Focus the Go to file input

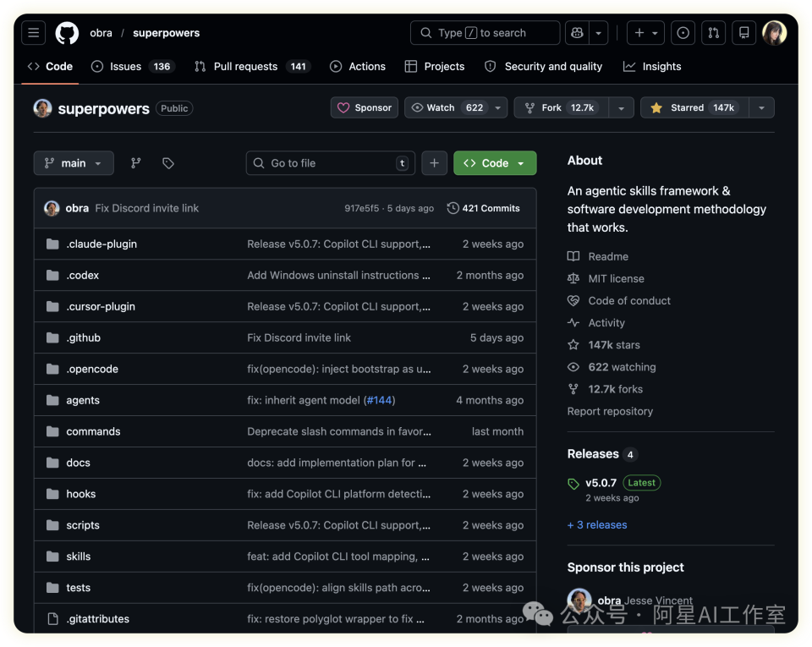click(331, 163)
